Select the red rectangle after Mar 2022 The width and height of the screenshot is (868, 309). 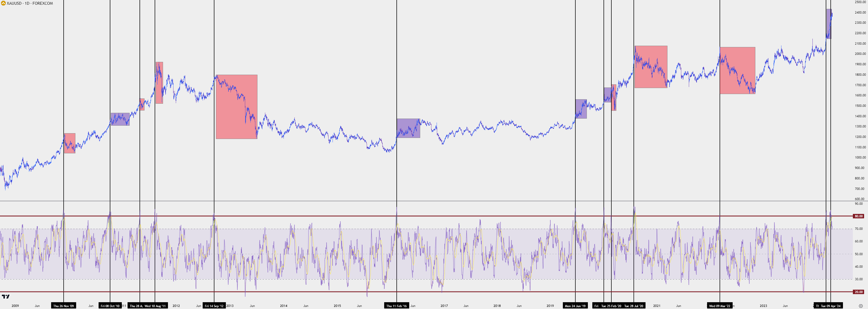point(737,71)
